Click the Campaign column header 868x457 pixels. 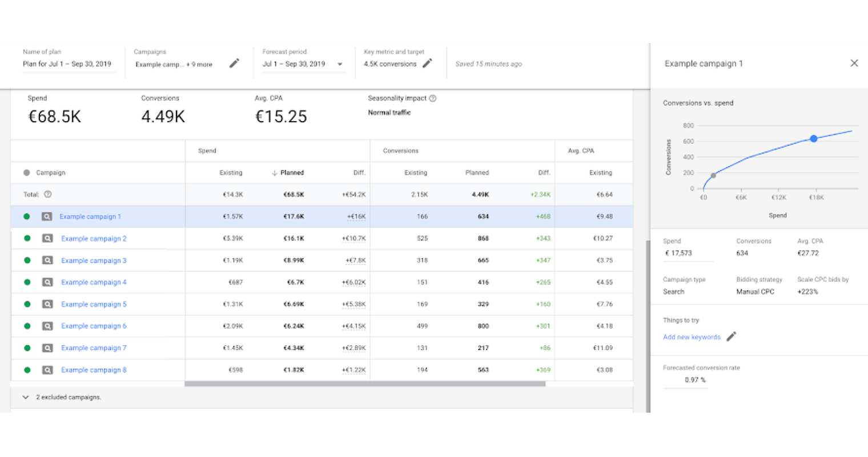point(50,173)
